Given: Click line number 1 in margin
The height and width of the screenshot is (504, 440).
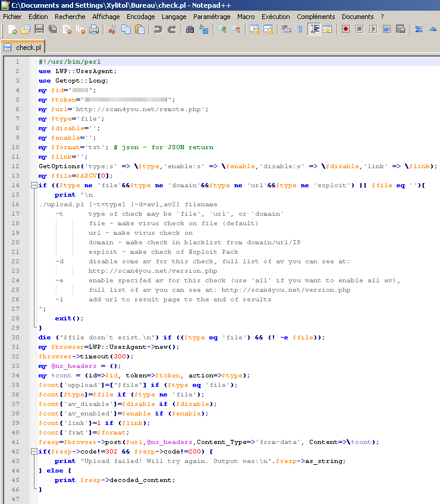Looking at the screenshot, I should tap(17, 61).
